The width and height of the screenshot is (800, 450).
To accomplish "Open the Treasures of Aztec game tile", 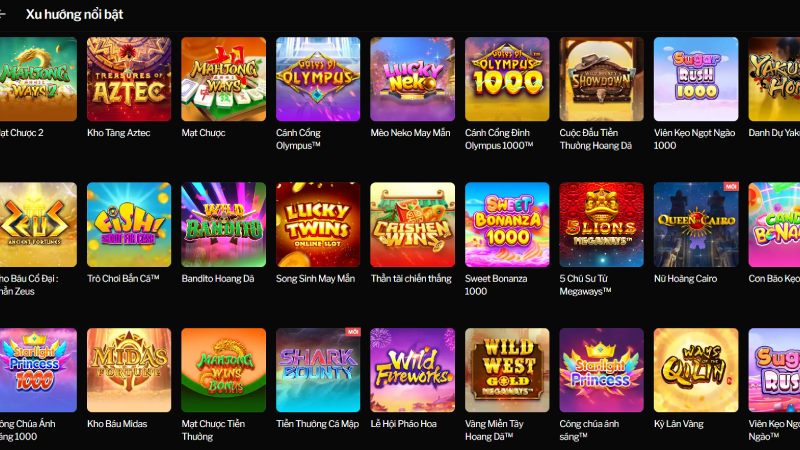I will pos(129,79).
